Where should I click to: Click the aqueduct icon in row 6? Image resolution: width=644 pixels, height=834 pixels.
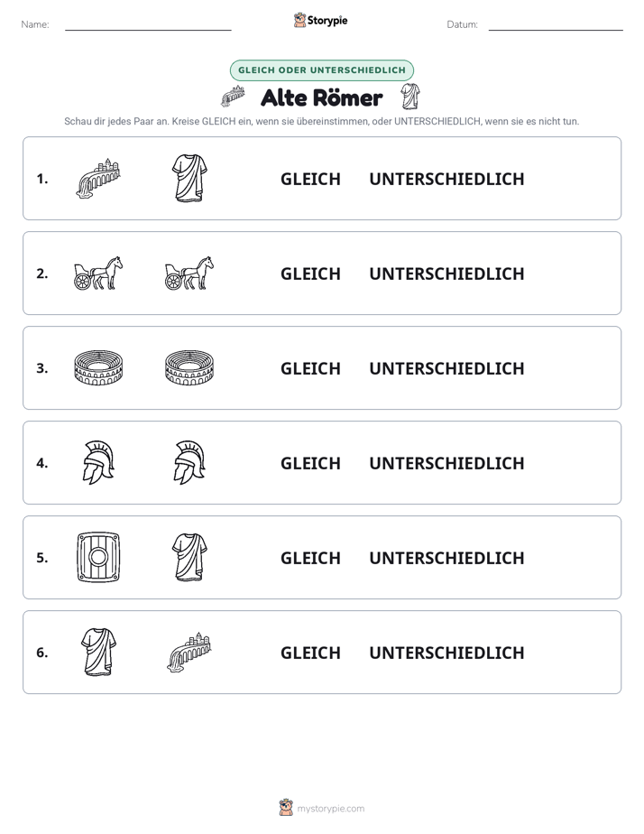click(x=189, y=652)
